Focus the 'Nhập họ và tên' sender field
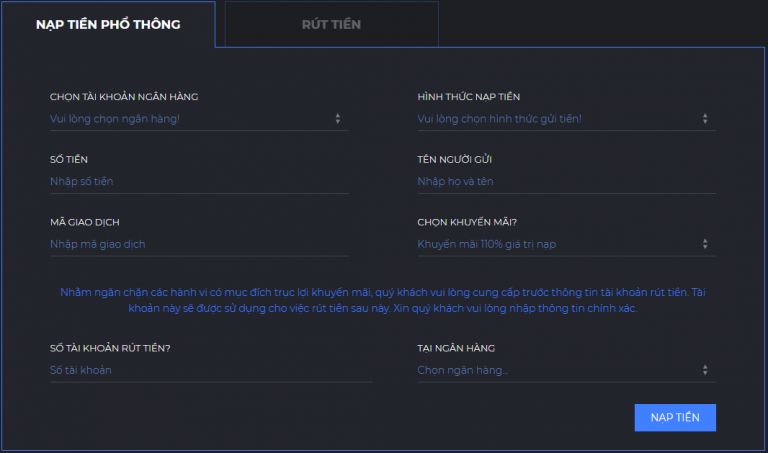Viewport: 768px width, 453px height. click(x=566, y=181)
